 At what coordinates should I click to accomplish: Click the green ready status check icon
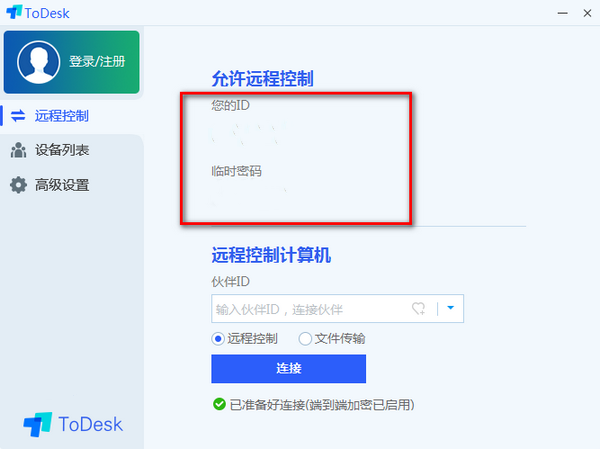(x=219, y=404)
